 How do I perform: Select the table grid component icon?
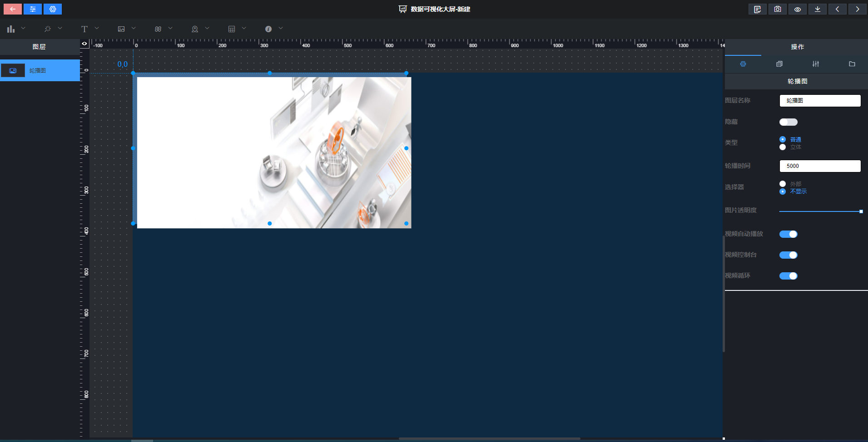232,29
